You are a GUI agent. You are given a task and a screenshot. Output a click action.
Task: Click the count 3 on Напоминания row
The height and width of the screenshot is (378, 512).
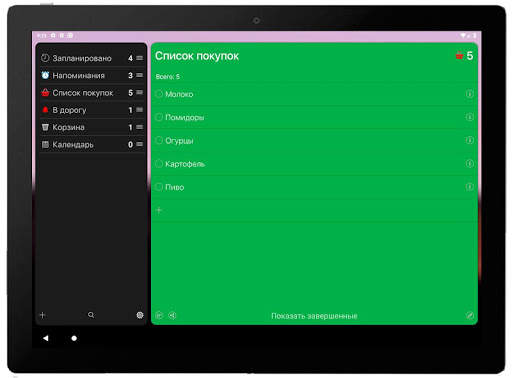click(x=130, y=76)
